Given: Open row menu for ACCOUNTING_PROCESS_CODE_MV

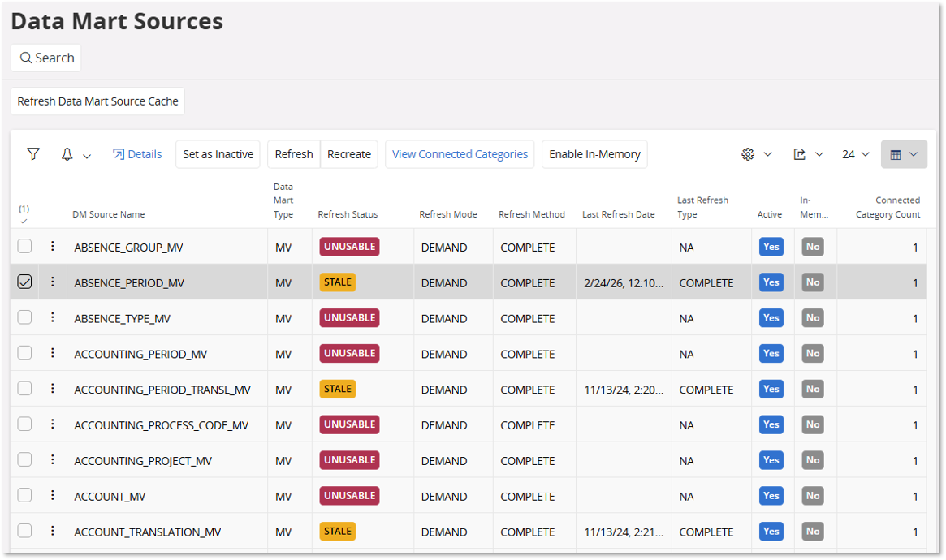Looking at the screenshot, I should click(53, 424).
